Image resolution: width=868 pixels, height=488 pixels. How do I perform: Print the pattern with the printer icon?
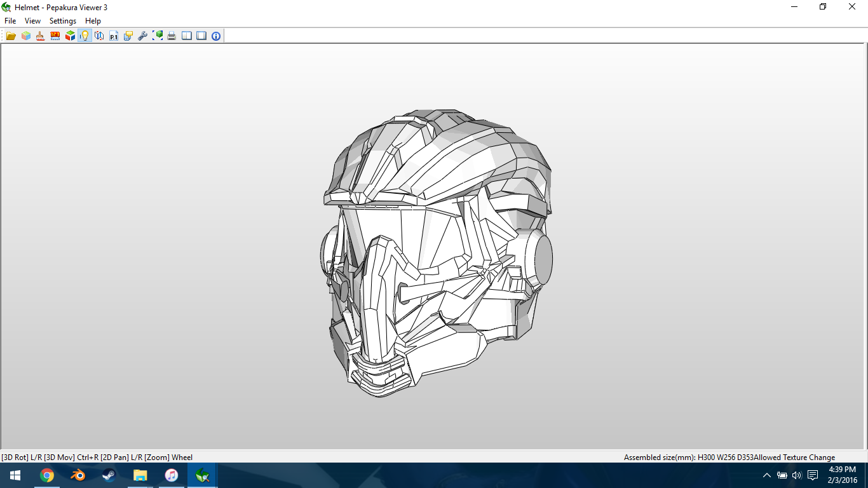point(172,36)
